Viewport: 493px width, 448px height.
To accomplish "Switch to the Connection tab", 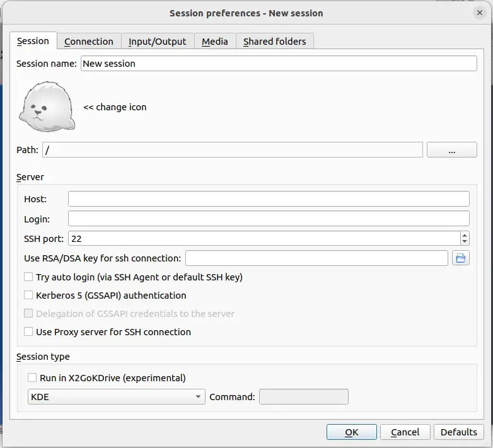I will (89, 42).
